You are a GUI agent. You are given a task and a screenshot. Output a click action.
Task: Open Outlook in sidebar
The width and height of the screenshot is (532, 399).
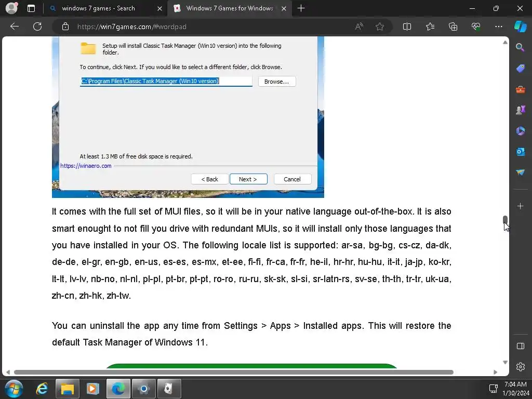(x=520, y=152)
